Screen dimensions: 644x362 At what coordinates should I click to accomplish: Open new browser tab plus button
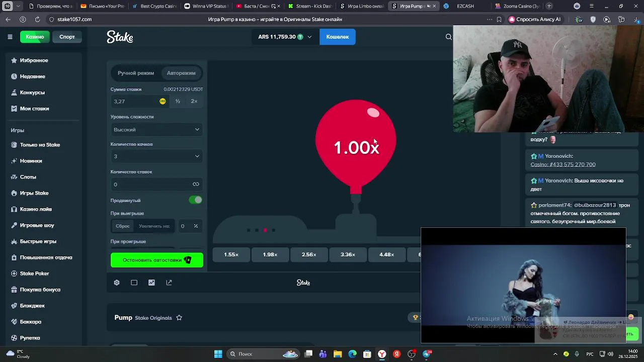click(549, 6)
